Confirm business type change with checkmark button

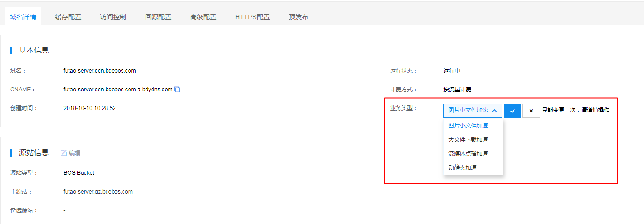[x=513, y=111]
